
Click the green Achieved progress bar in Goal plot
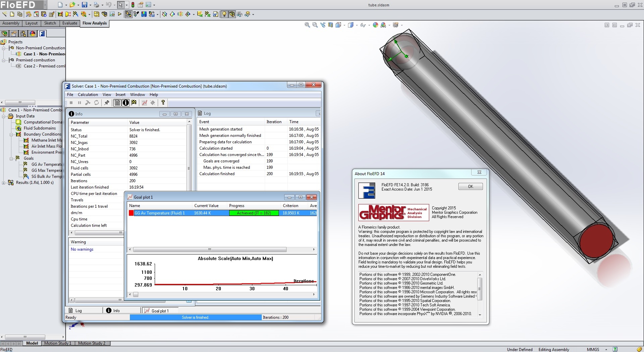[254, 213]
